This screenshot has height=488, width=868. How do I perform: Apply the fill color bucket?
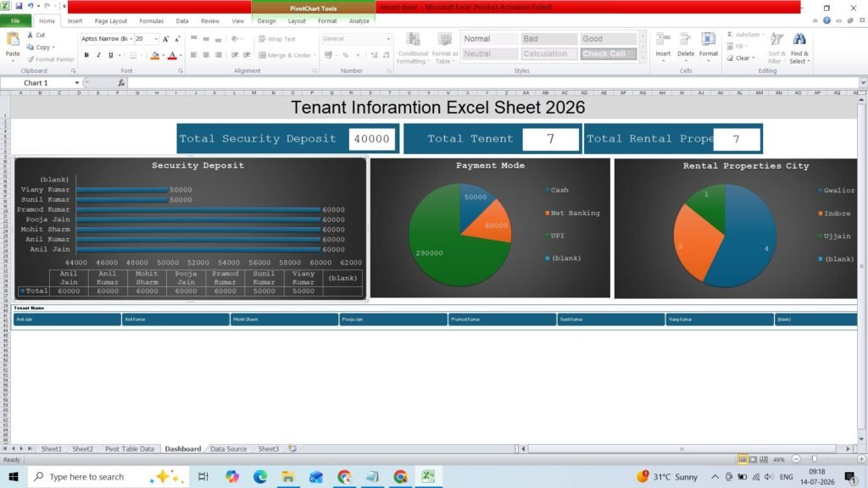click(x=155, y=55)
